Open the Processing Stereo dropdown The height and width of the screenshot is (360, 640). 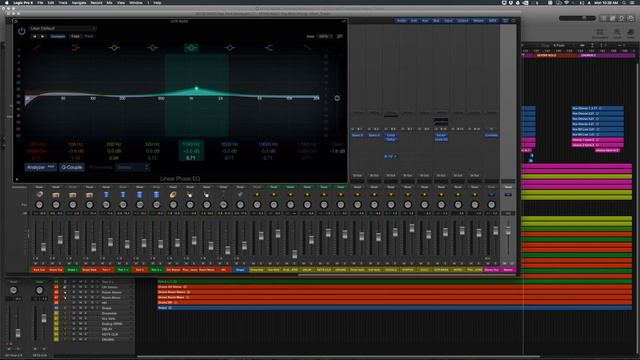(x=132, y=167)
